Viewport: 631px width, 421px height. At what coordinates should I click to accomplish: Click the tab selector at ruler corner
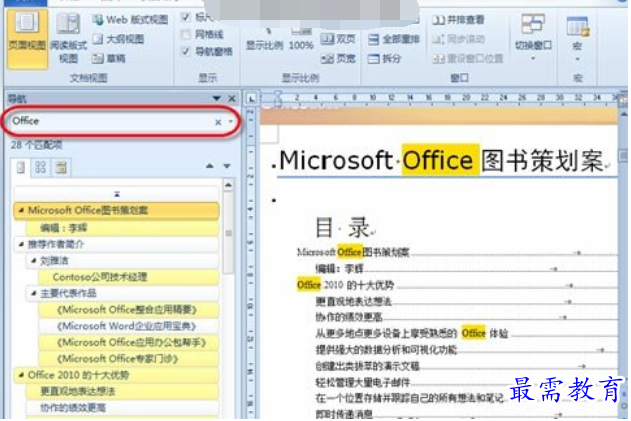click(252, 98)
